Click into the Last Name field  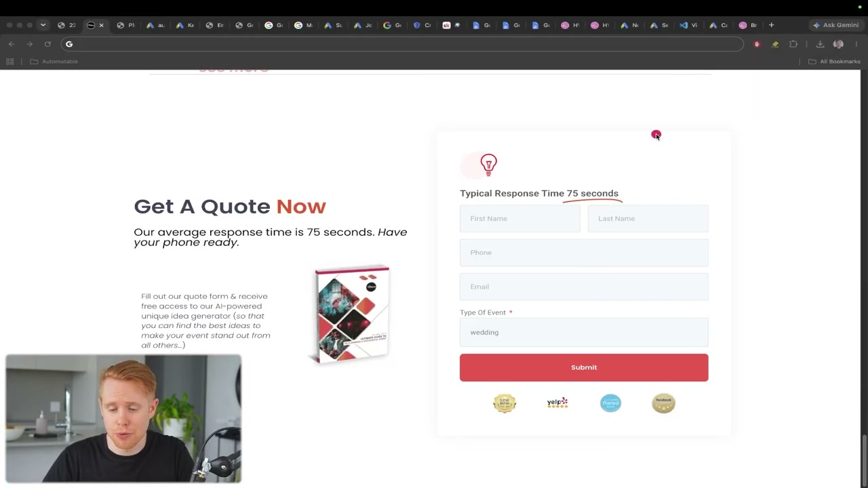[648, 218]
